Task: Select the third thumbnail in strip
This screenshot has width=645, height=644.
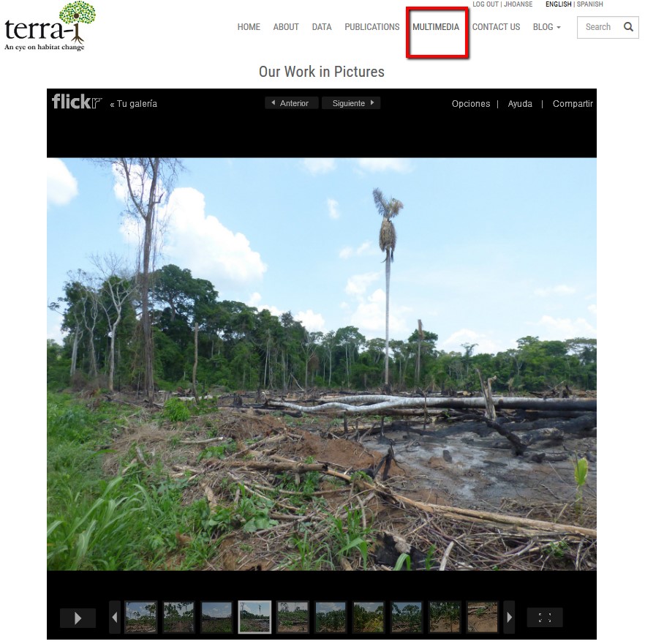Action: [216, 617]
